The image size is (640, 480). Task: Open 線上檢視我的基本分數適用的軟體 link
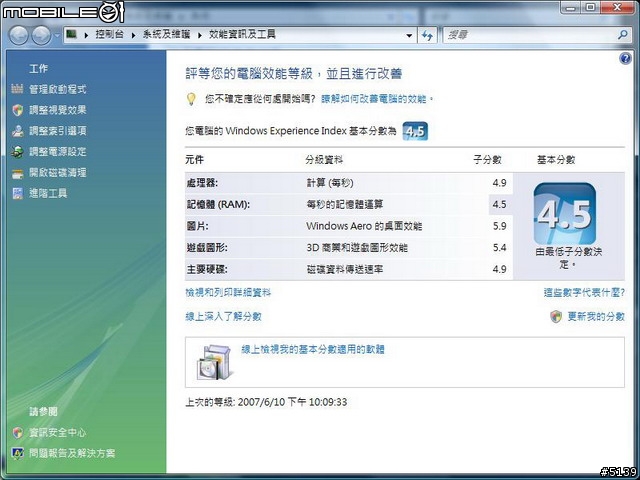click(x=313, y=349)
